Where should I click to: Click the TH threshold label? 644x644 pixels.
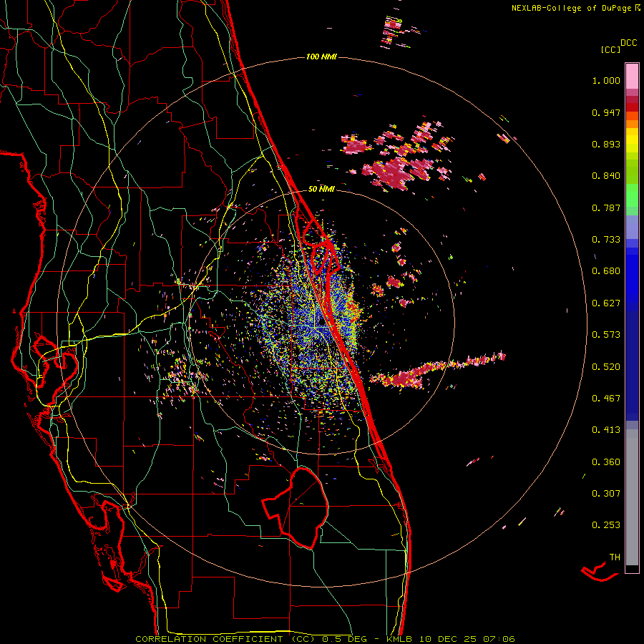tap(615, 557)
